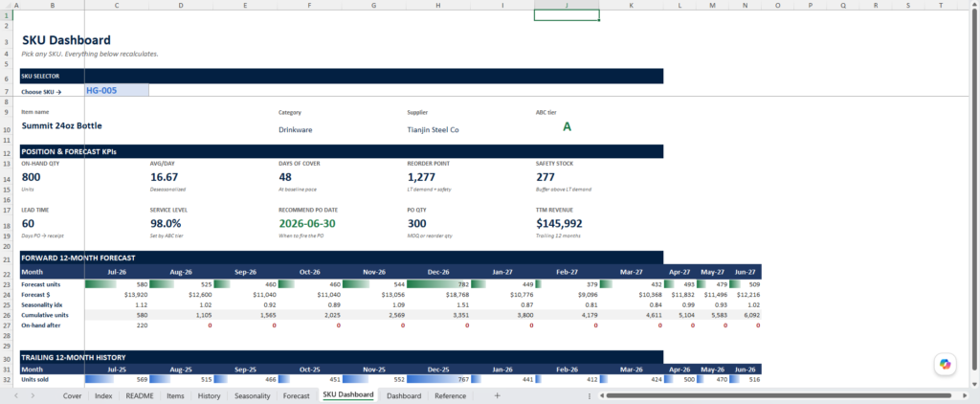Click on-hand quantity value 800
The image size is (980, 404).
(x=32, y=177)
